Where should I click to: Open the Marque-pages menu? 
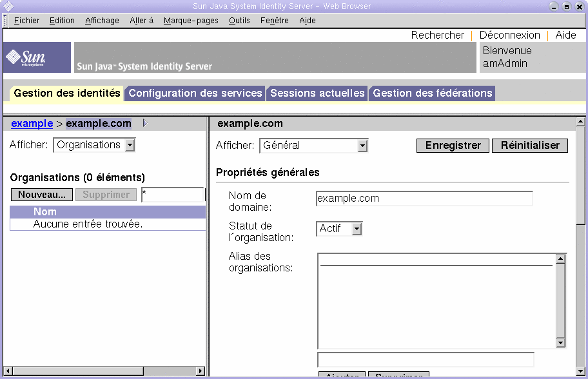(x=191, y=21)
